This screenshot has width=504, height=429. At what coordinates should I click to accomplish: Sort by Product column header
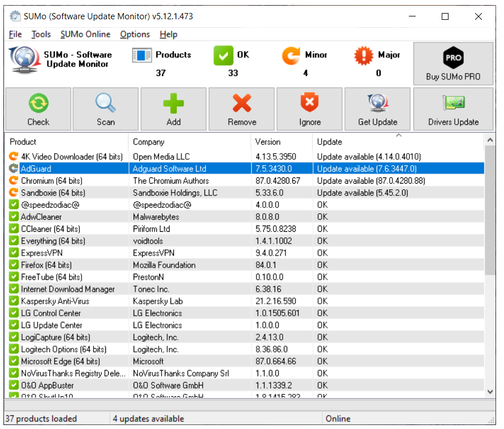tap(66, 142)
